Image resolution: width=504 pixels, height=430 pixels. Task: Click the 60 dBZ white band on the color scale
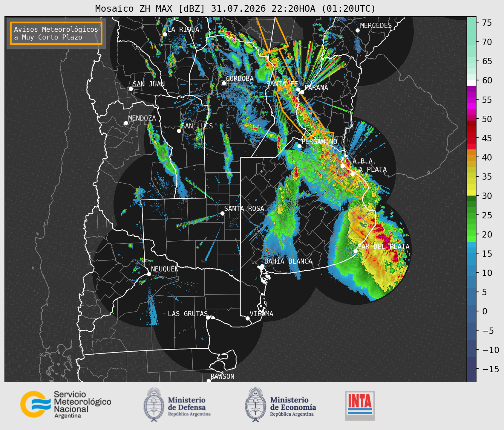pyautogui.click(x=471, y=83)
